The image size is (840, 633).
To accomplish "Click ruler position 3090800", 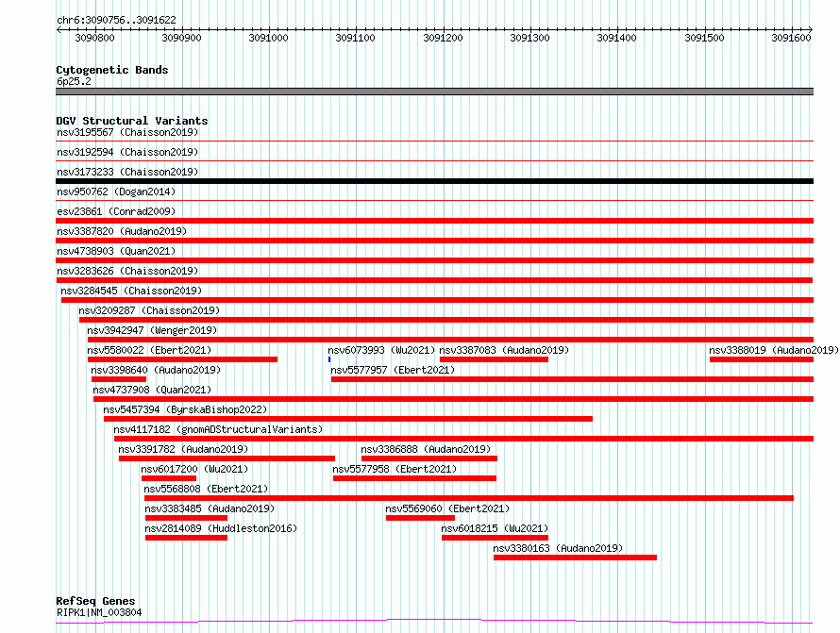I will coord(94,38).
